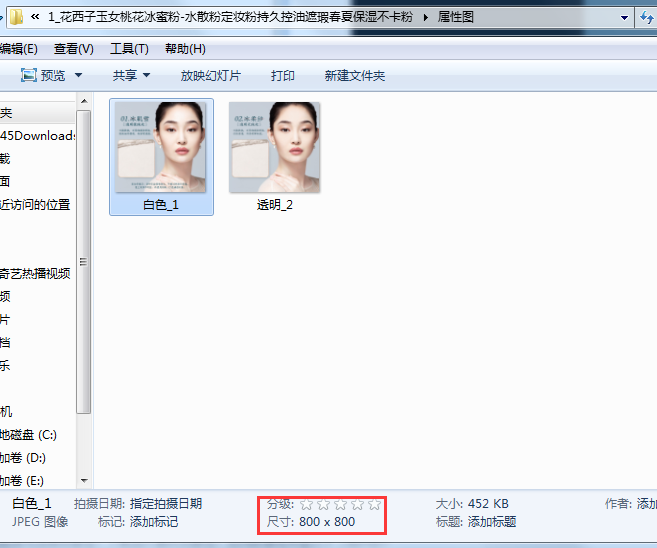This screenshot has width=657, height=548.
Task: Open the 查看(V) menu
Action: click(73, 49)
